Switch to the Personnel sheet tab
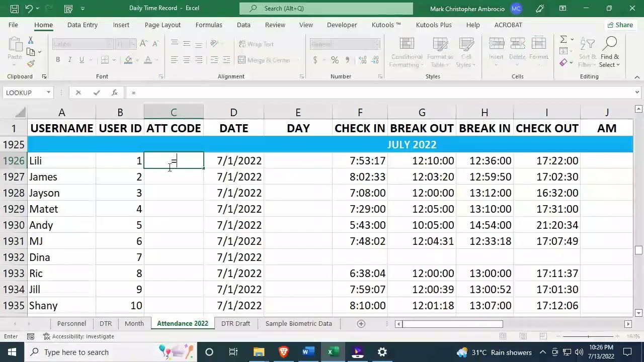The width and height of the screenshot is (644, 362). (71, 324)
